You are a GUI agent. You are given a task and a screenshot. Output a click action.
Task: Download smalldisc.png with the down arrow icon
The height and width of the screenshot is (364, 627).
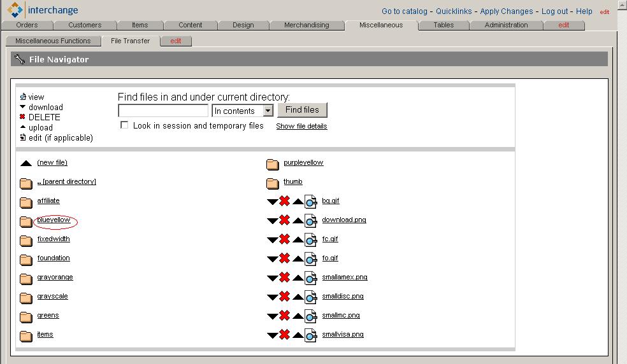[x=272, y=298]
